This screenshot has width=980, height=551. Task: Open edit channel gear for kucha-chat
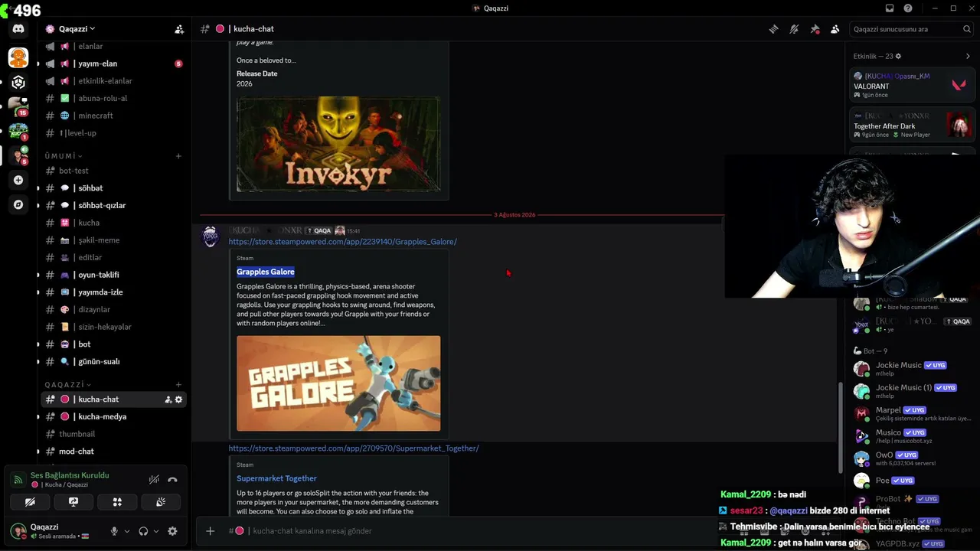[178, 399]
